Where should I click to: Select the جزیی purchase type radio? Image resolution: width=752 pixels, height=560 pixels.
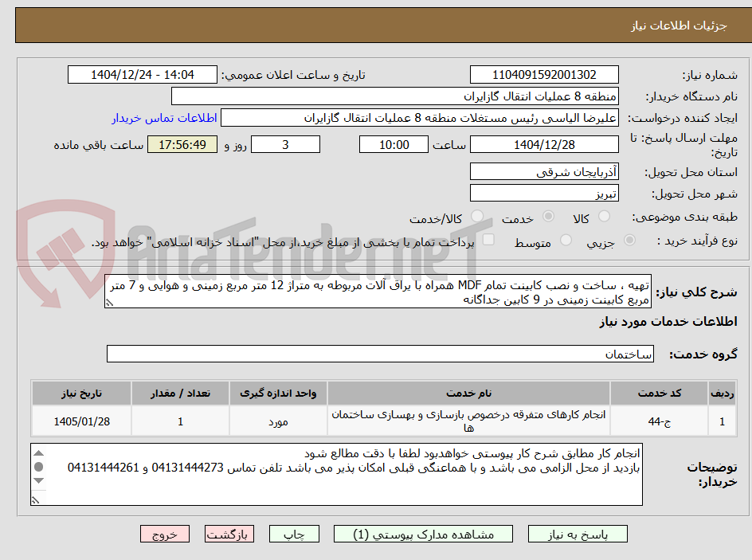click(629, 240)
